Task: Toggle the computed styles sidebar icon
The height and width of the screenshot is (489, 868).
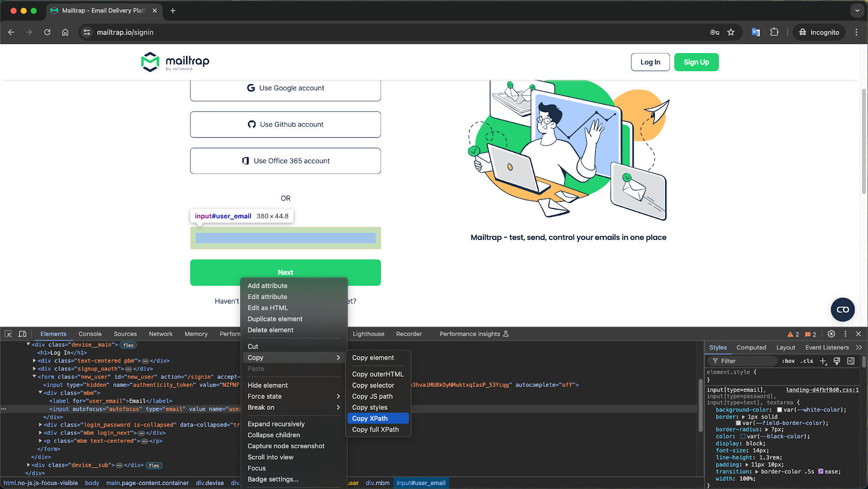Action: [x=851, y=361]
